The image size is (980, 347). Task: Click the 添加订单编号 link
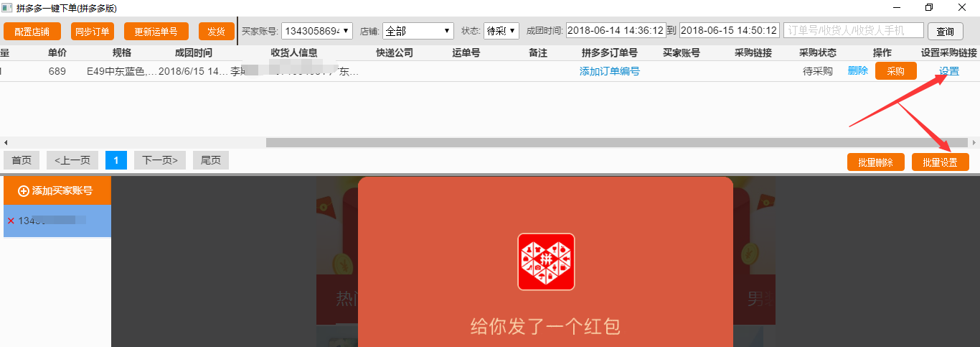[609, 71]
